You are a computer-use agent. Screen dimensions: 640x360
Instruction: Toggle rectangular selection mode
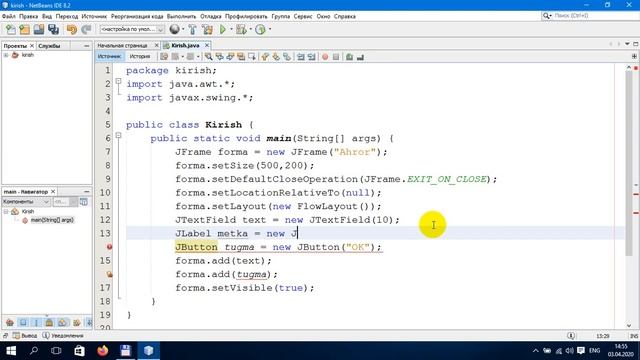251,57
